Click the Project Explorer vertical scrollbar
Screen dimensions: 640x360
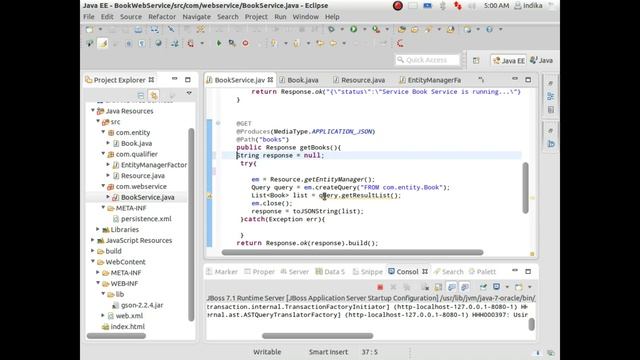tap(191, 224)
